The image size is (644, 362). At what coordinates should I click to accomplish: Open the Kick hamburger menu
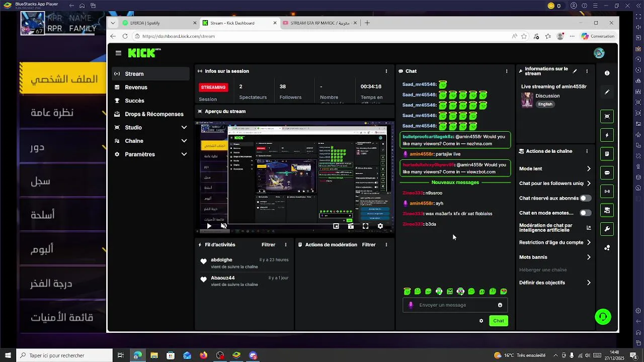click(118, 53)
